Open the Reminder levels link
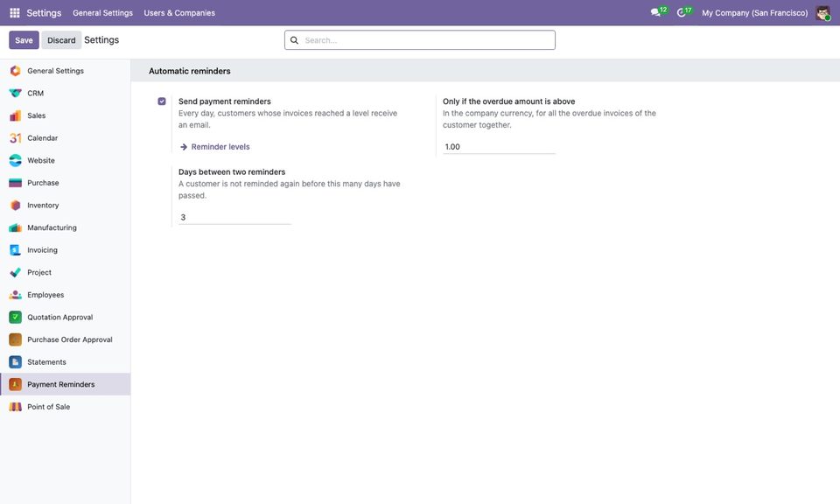840x504 pixels. pos(215,147)
